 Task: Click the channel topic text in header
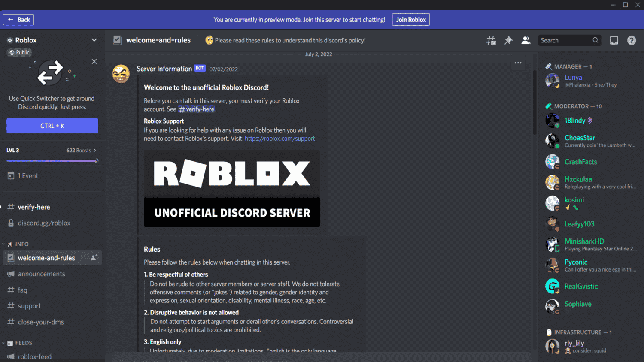coord(290,40)
